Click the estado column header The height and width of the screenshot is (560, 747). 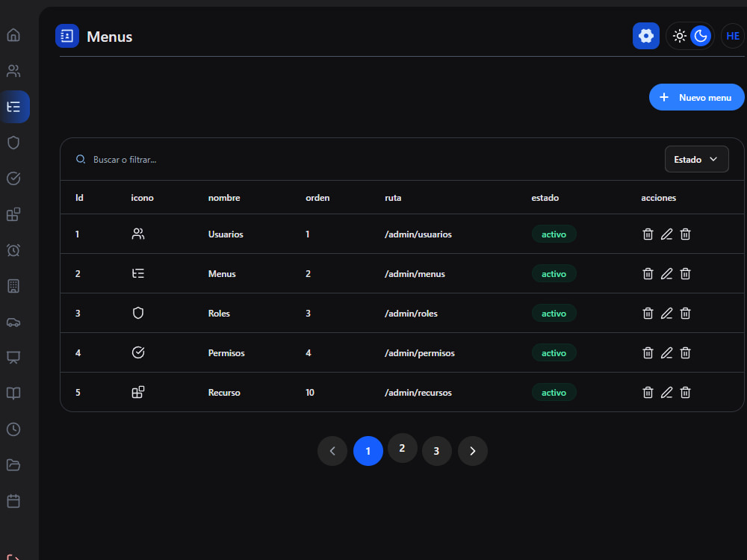(x=545, y=198)
